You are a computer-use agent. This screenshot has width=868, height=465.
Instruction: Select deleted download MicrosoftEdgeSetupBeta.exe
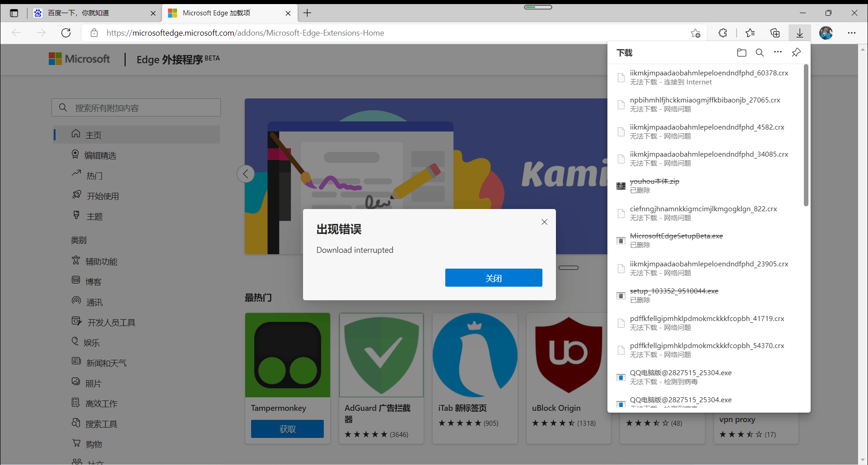click(x=706, y=240)
